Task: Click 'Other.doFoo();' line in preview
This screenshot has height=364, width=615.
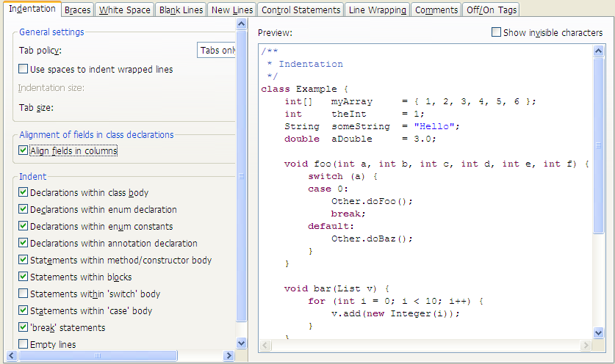Action: (372, 201)
